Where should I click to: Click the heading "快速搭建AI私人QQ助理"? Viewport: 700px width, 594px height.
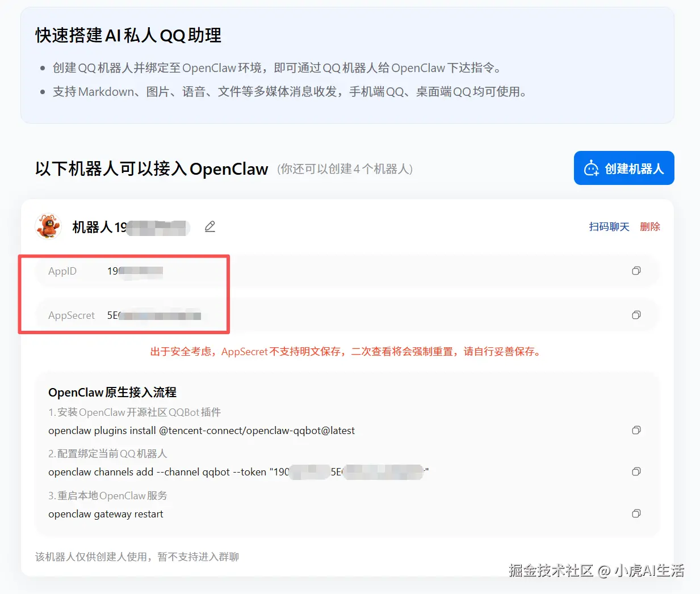pos(128,35)
